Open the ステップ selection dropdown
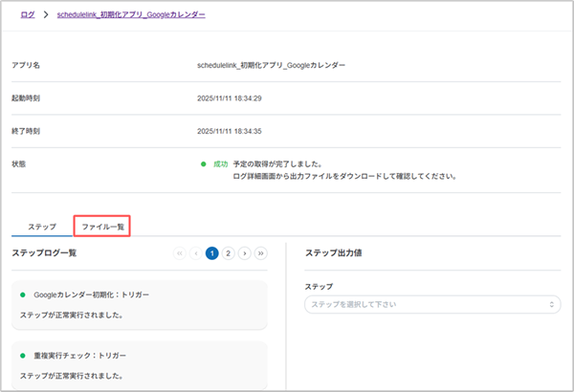 [431, 304]
